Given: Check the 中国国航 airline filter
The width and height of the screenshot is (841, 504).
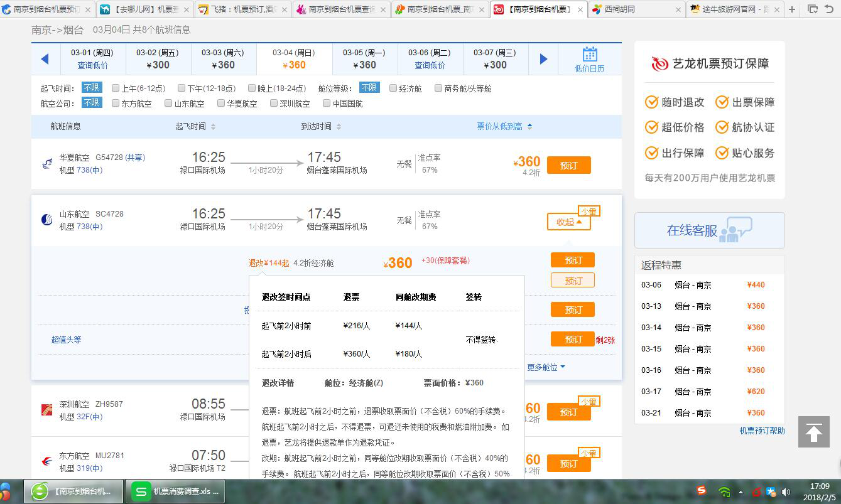Looking at the screenshot, I should (x=325, y=102).
